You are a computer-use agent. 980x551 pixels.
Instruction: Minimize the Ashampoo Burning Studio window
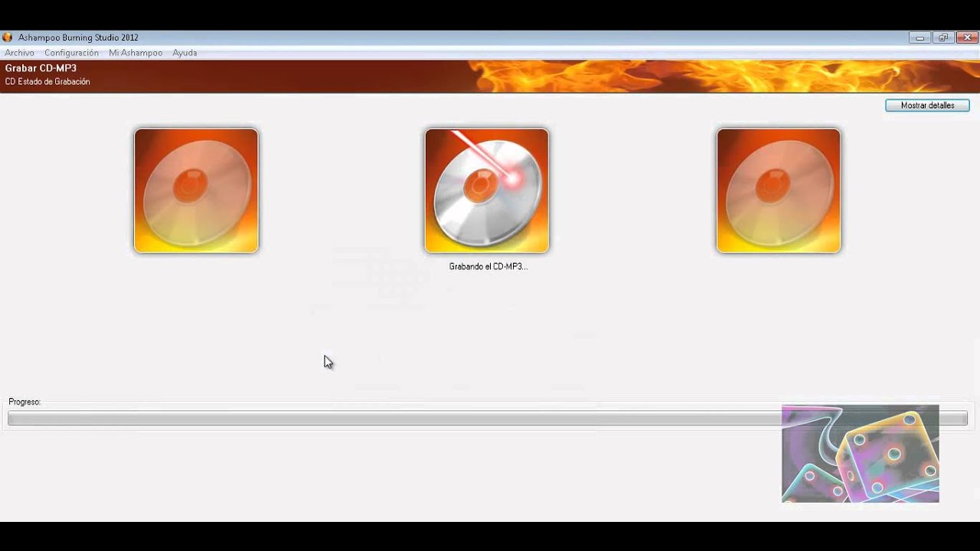click(920, 37)
